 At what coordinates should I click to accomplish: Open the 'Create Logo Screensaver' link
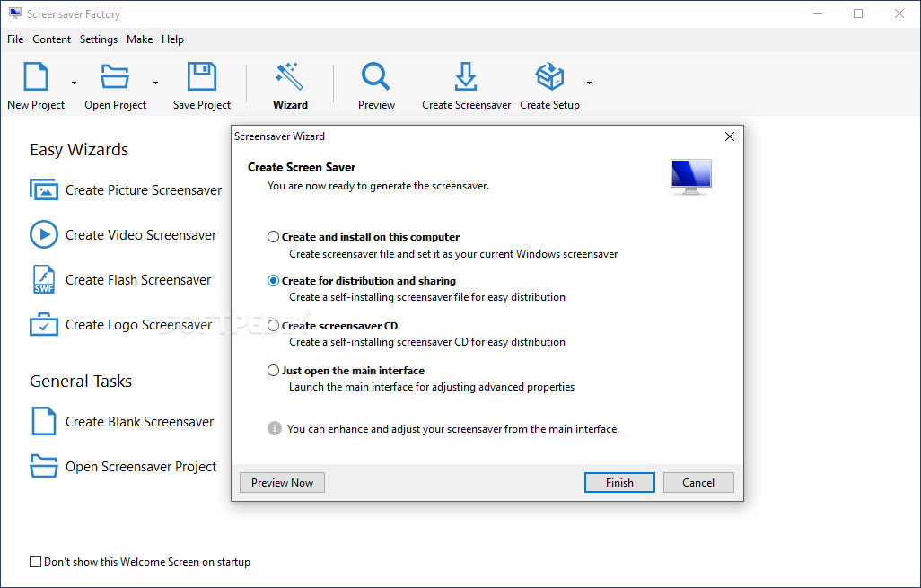[138, 324]
